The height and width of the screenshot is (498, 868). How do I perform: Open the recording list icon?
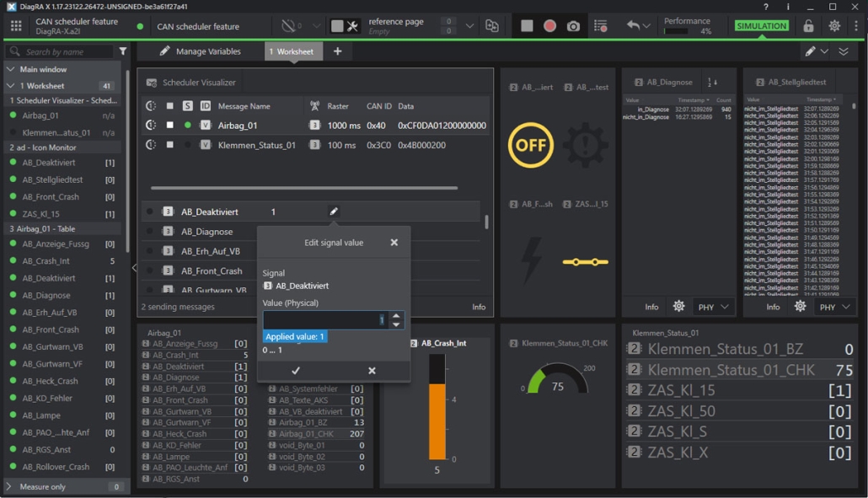600,26
